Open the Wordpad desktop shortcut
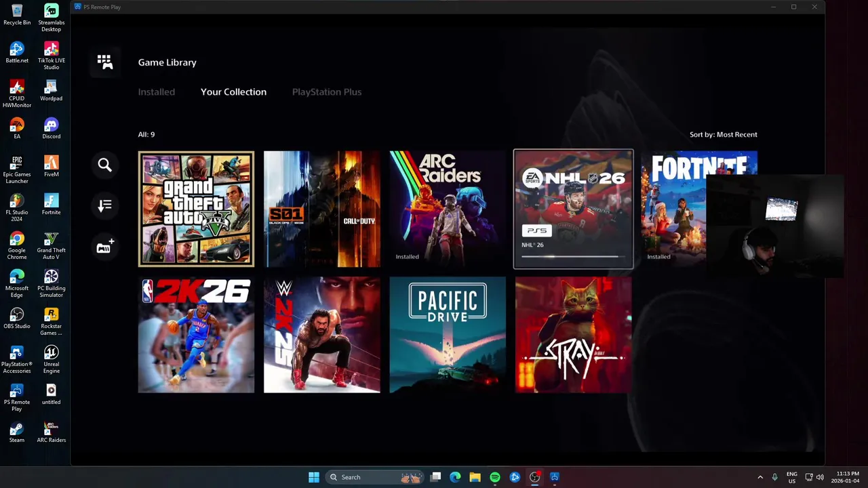Screen dimensions: 868x488 51,91
